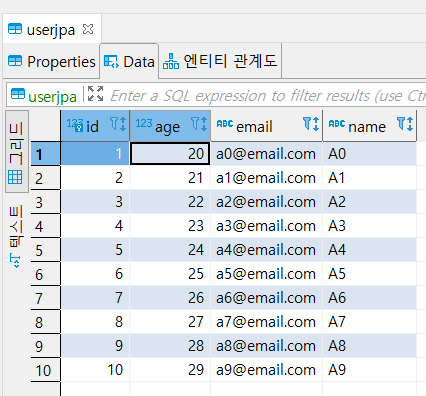Click the email column header

(266, 126)
